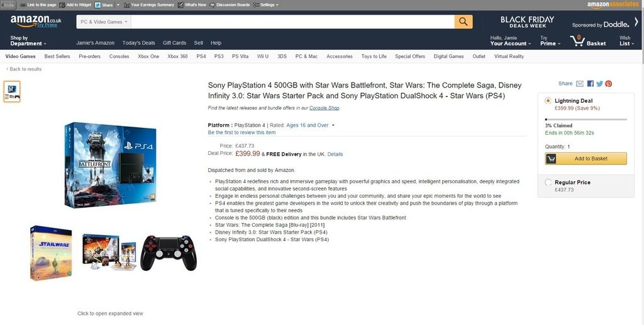Expand the Shop by Department menu
This screenshot has height=325, width=644.
coord(28,41)
